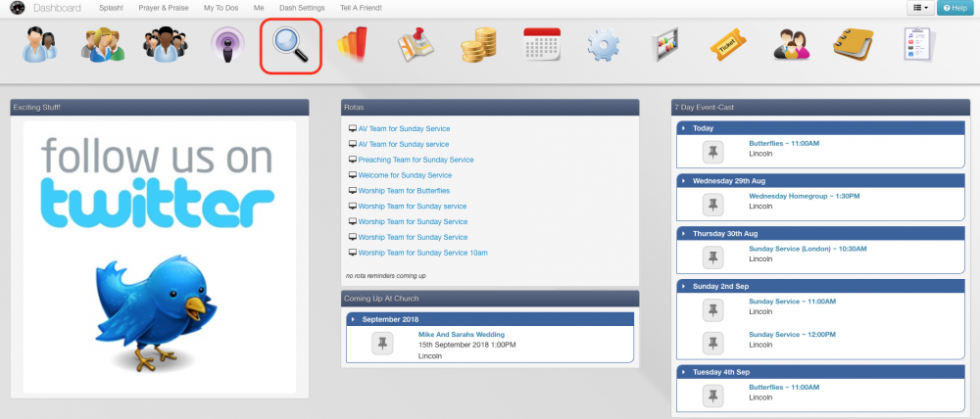Open the spiral notebook icon

(854, 45)
